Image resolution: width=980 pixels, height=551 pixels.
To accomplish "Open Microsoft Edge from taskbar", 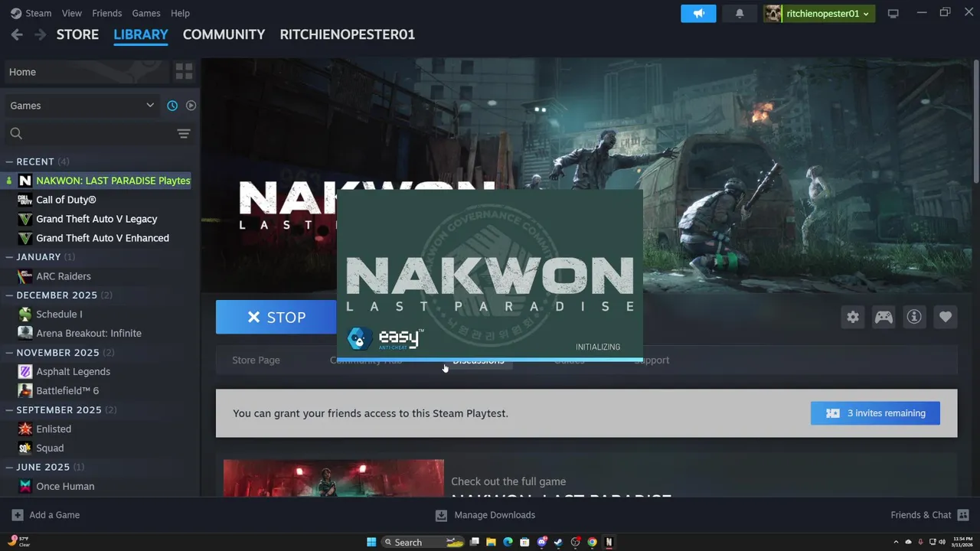I will pos(508,542).
